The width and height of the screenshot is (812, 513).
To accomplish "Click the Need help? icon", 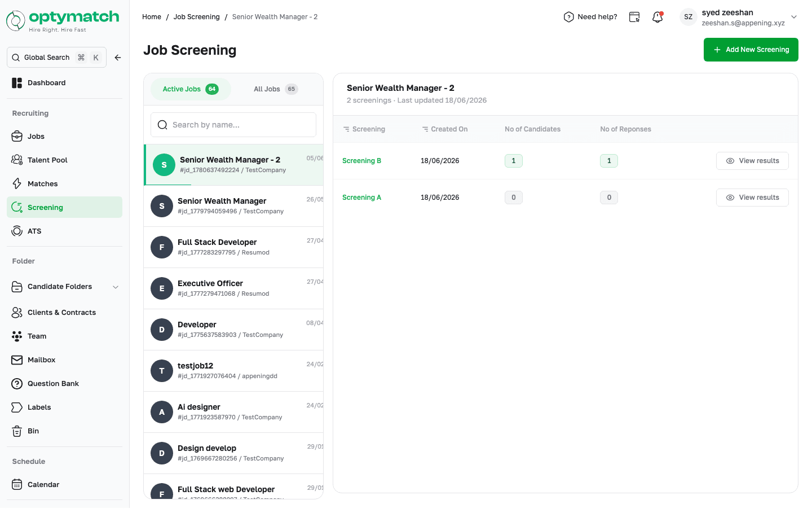I will (x=568, y=17).
